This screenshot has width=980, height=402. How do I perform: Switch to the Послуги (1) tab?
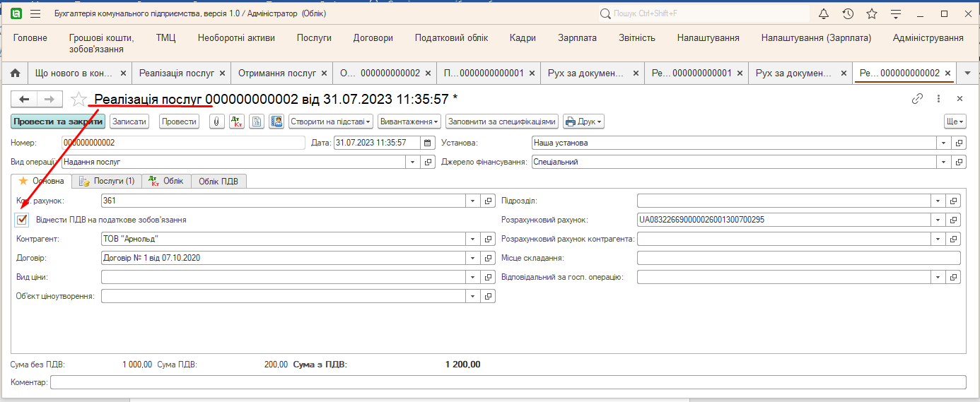point(107,181)
